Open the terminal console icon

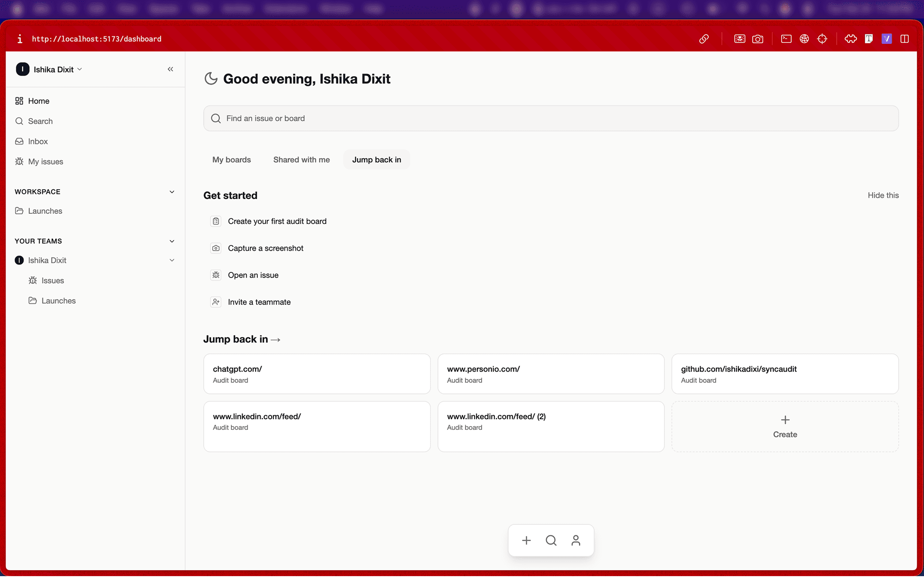[786, 39]
